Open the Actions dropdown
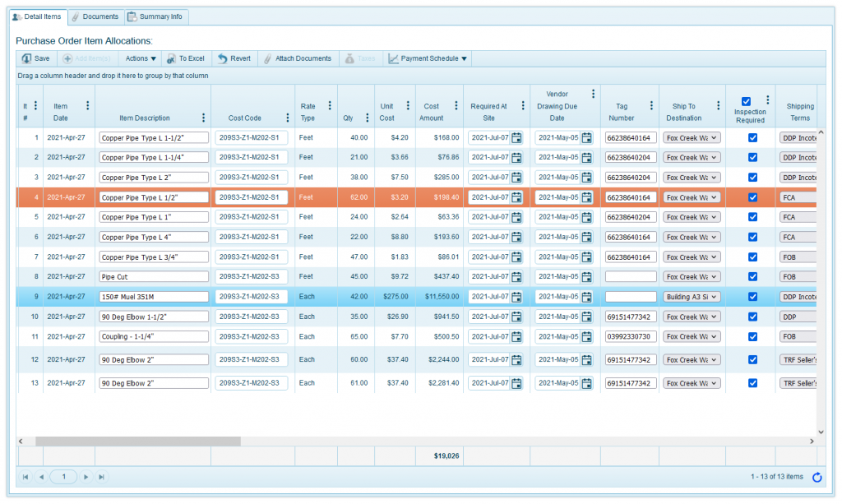 141,58
